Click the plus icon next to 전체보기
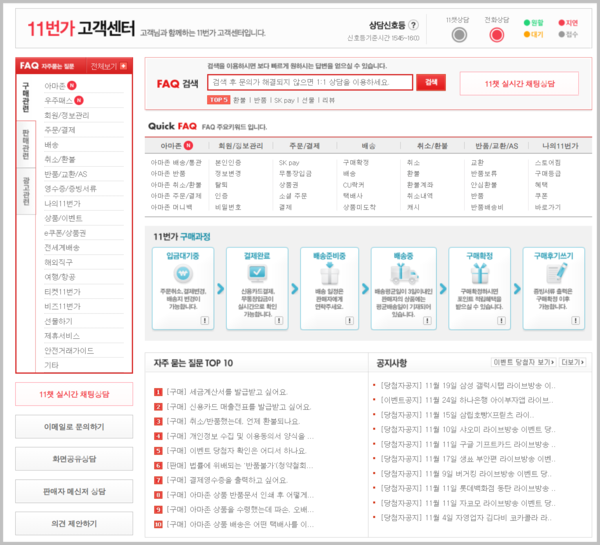The image size is (600, 545). [x=123, y=66]
